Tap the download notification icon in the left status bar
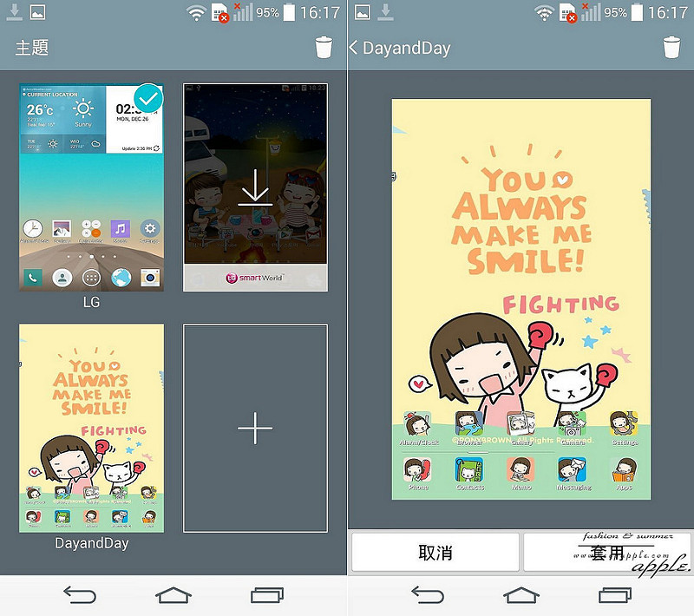The image size is (694, 616). point(14,12)
